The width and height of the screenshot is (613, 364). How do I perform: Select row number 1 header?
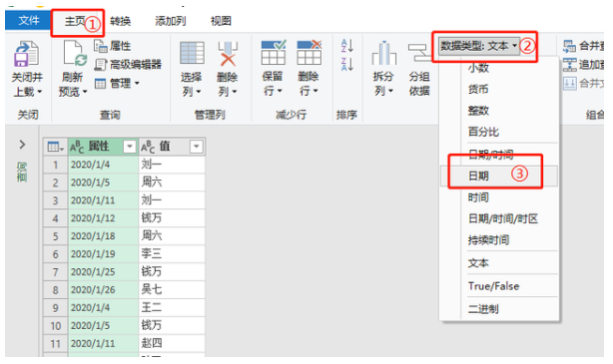56,165
